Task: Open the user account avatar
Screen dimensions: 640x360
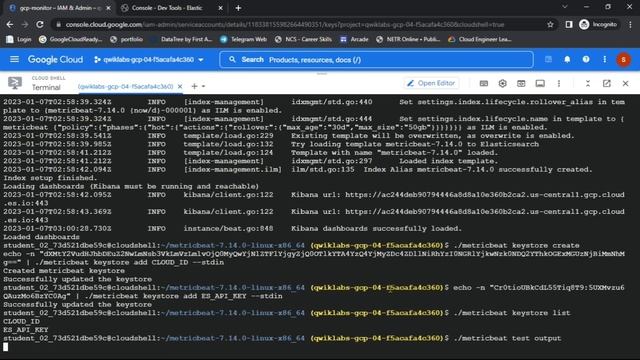Action: (x=623, y=60)
